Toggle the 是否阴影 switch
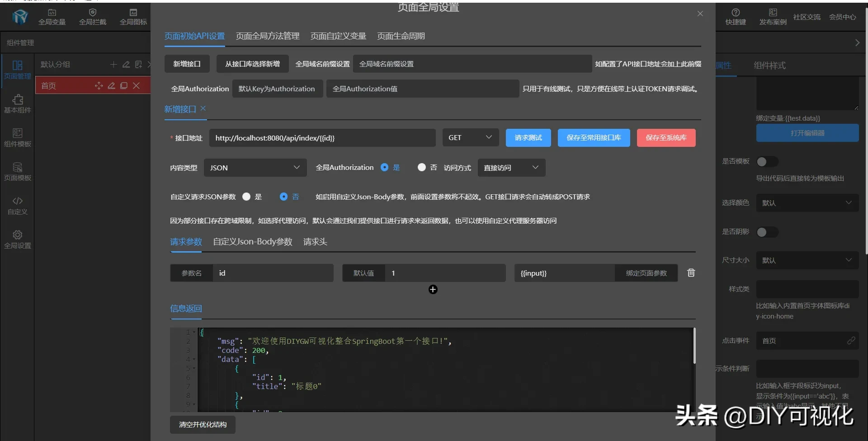The image size is (868, 441). tap(767, 232)
